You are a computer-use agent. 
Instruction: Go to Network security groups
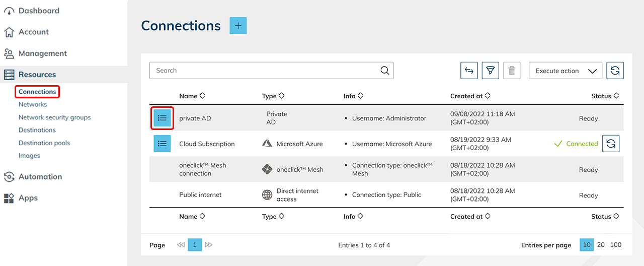(54, 117)
